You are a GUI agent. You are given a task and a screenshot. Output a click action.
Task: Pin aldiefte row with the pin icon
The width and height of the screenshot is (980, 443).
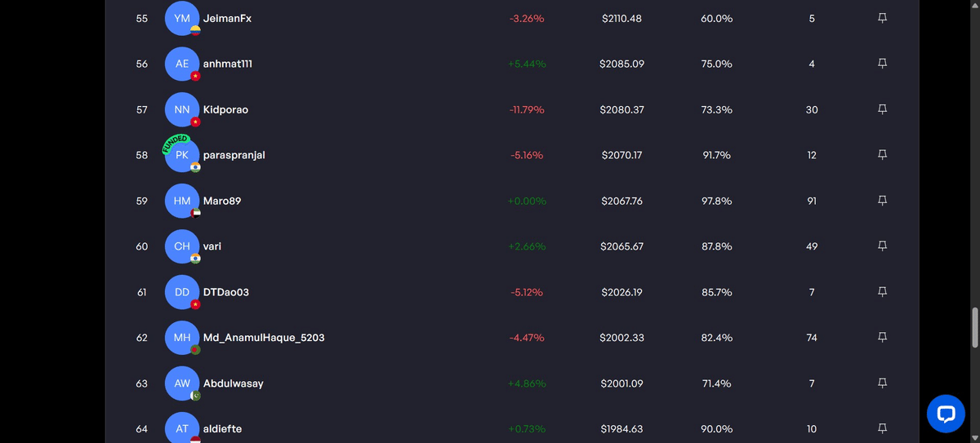coord(882,428)
